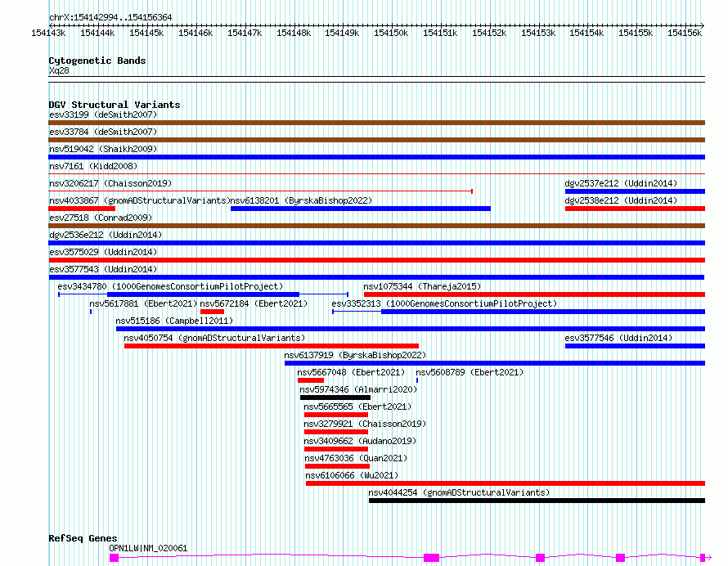Screen dimensions: 728x566
Task: Click the nsv5617881 (Ebert2021) label
Action: [x=143, y=303]
